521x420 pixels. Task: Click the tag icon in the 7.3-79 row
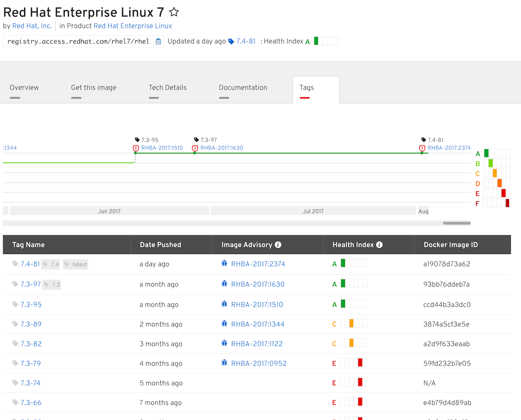point(15,363)
